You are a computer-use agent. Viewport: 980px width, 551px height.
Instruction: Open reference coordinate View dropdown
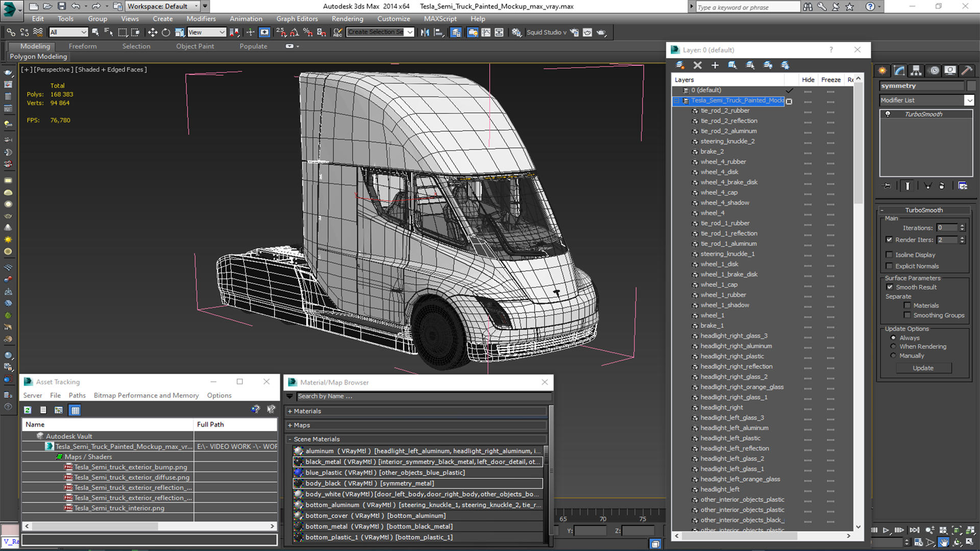(207, 32)
